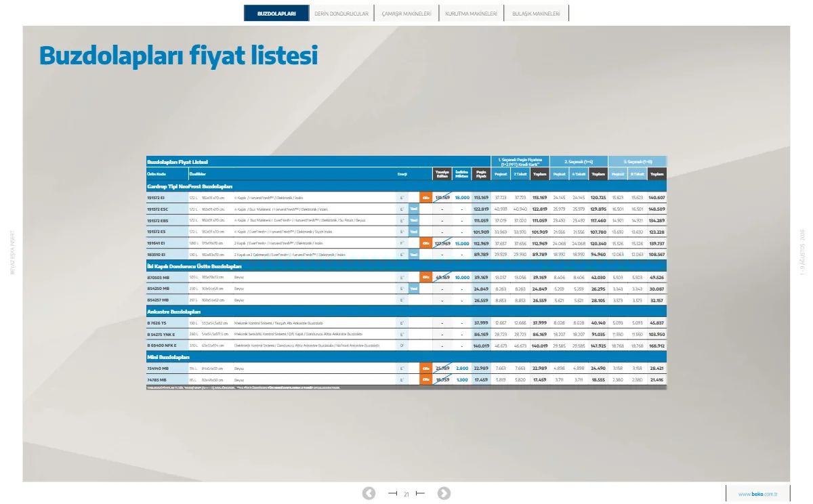This screenshot has height=504, width=813.
Task: Click blue Yeni badge in 191572 ES row
Action: pos(413,231)
